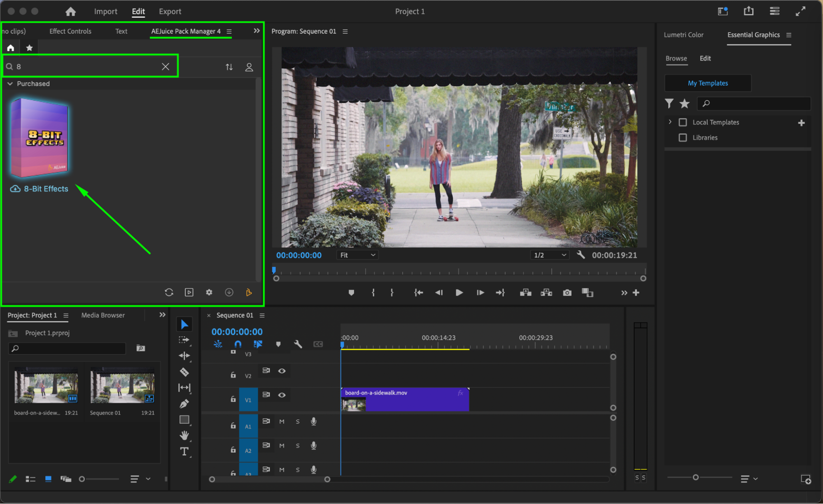Image resolution: width=823 pixels, height=504 pixels.
Task: Open the 1/2 playback resolution dropdown
Action: point(550,255)
